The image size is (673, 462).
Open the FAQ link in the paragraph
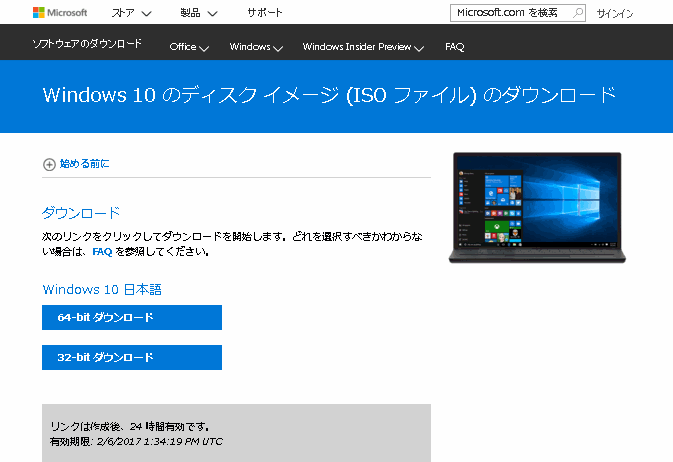click(x=102, y=252)
